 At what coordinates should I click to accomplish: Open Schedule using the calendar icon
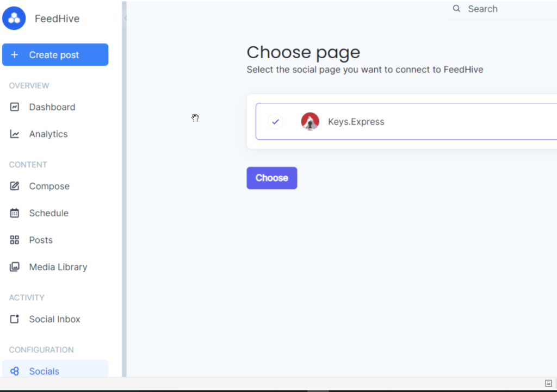[15, 213]
